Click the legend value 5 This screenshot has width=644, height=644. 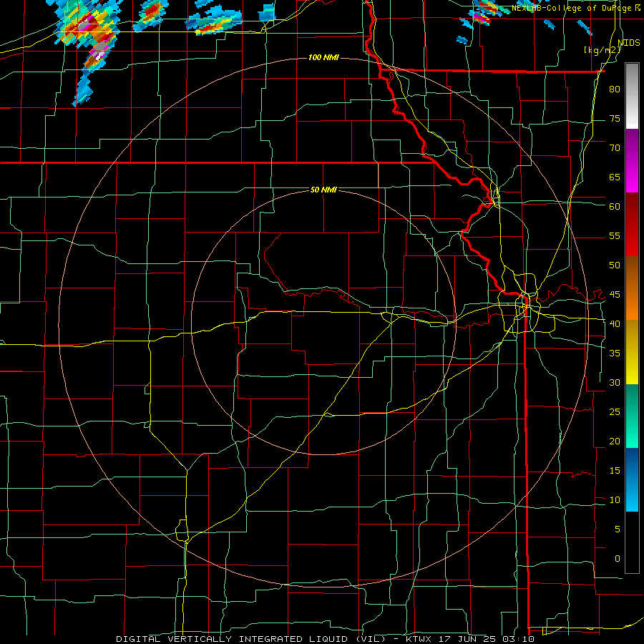click(617, 530)
